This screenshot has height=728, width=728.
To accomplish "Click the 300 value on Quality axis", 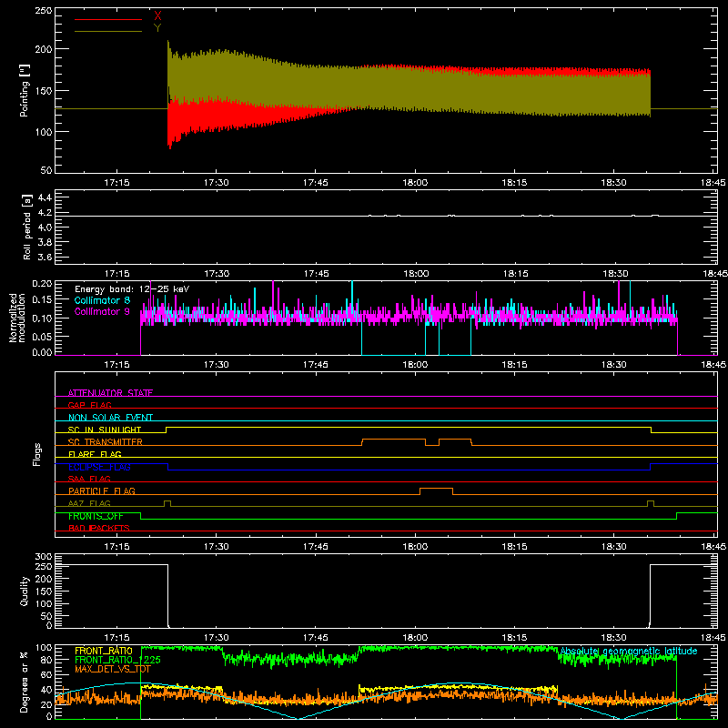I will [x=44, y=557].
